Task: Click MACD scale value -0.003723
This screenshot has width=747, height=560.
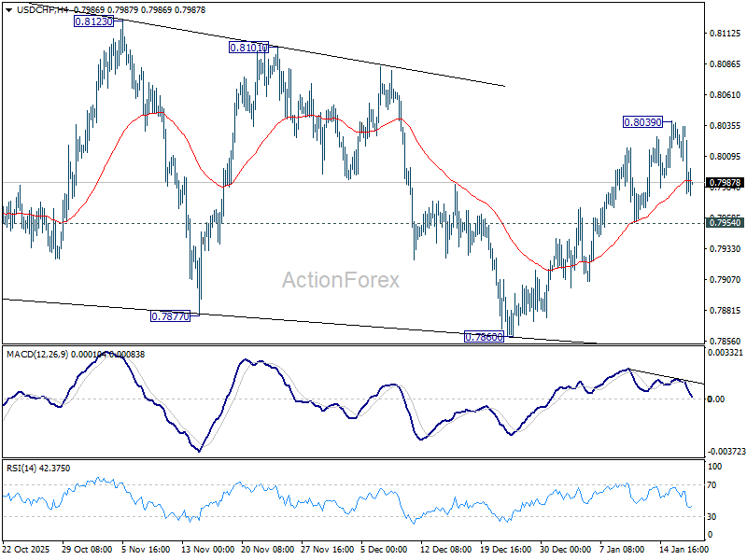Action: pos(726,451)
